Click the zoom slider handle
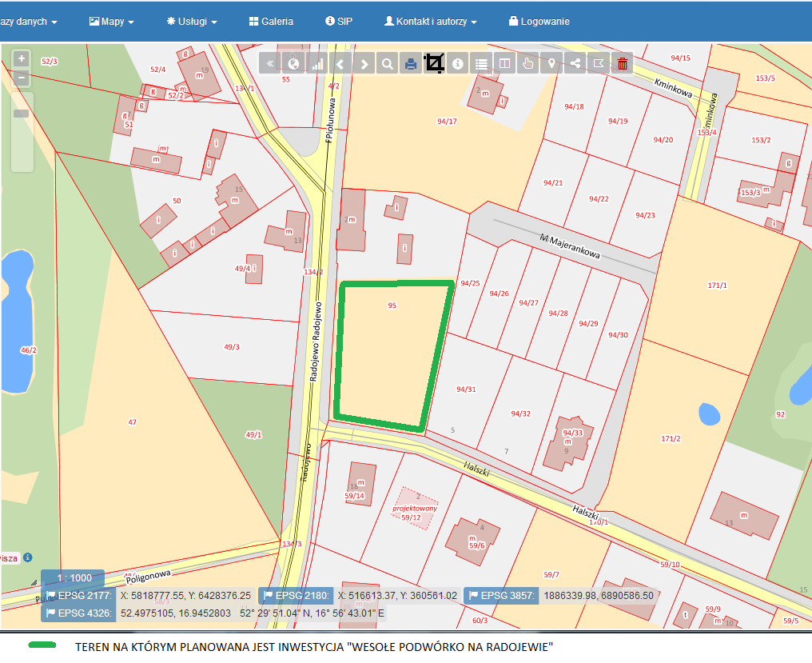This screenshot has height=663, width=812. coord(22,114)
